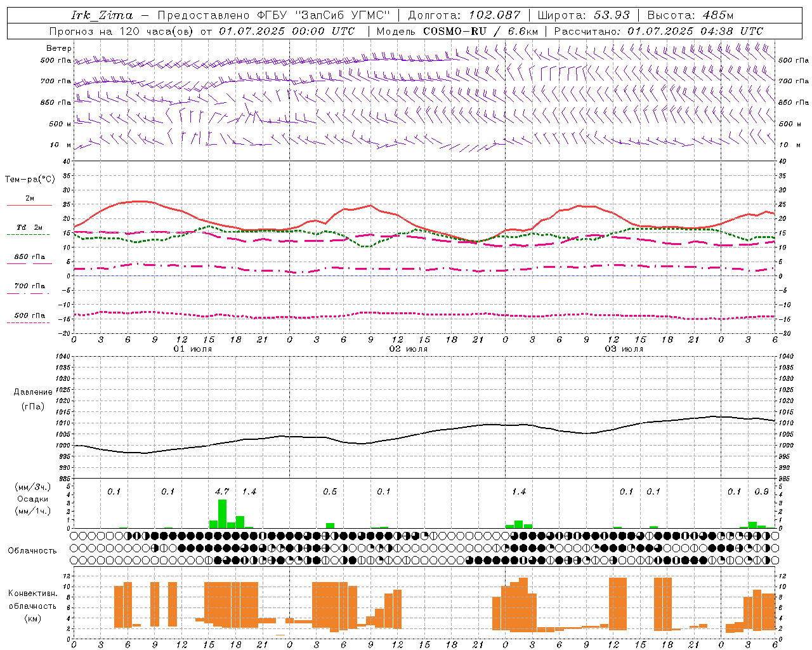Click the Ветер panel label
The image size is (812, 650).
point(59,48)
